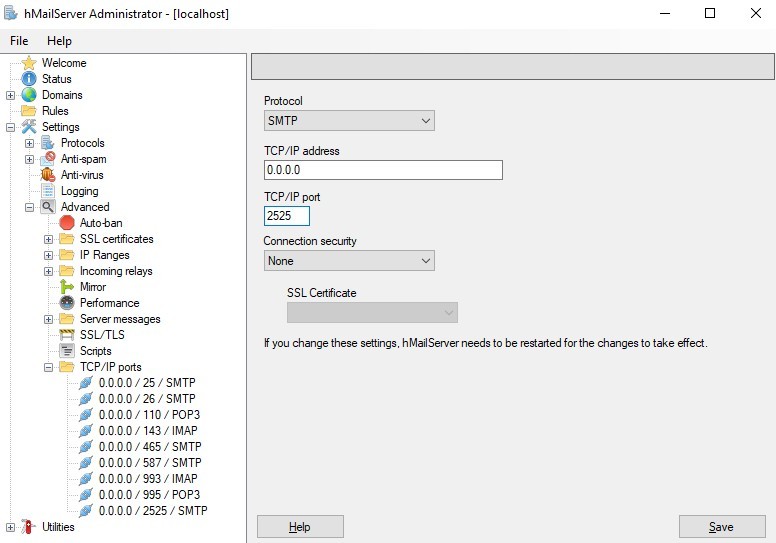Screen dimensions: 776x543
Task: Select the 0.0.0.0 / 587 / SMTP entry
Action: (150, 462)
